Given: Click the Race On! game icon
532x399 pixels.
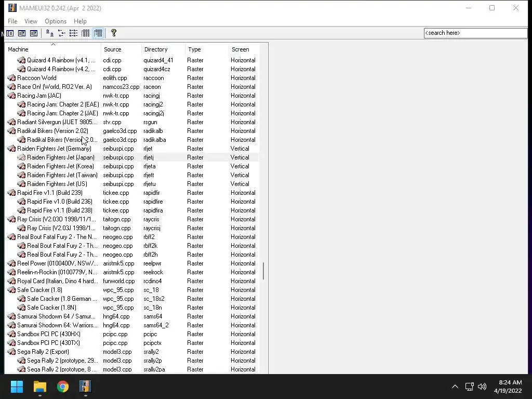Looking at the screenshot, I should pyautogui.click(x=11, y=87).
